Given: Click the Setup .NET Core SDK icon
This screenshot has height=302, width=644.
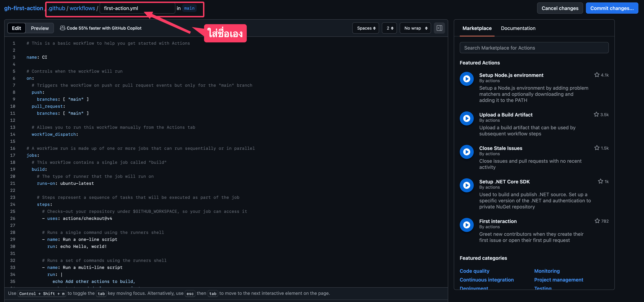Looking at the screenshot, I should [467, 185].
